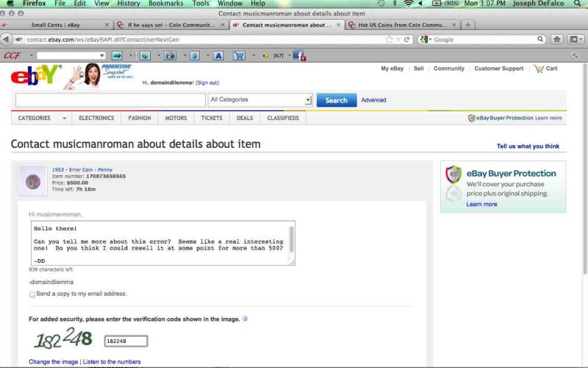This screenshot has height=368, width=588.
Task: Open the Bookmarks menu
Action: (166, 4)
